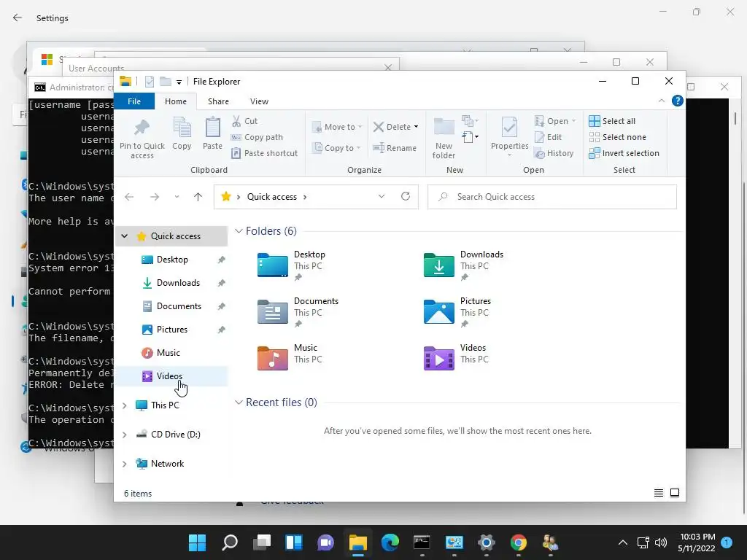Click the Up one level arrow
The width and height of the screenshot is (747, 560).
pos(198,197)
